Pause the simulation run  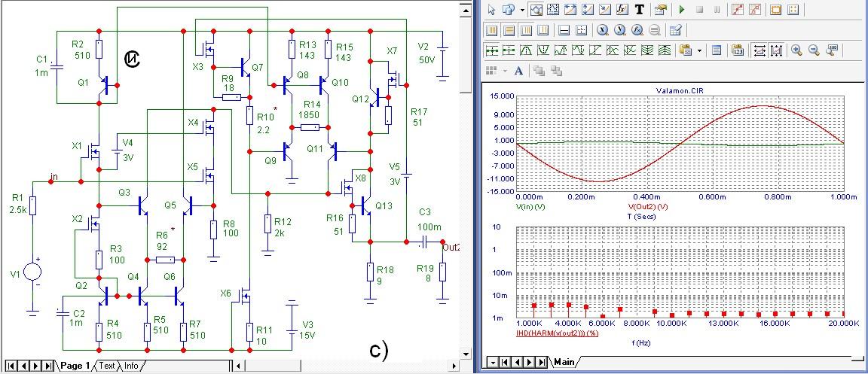pyautogui.click(x=717, y=9)
